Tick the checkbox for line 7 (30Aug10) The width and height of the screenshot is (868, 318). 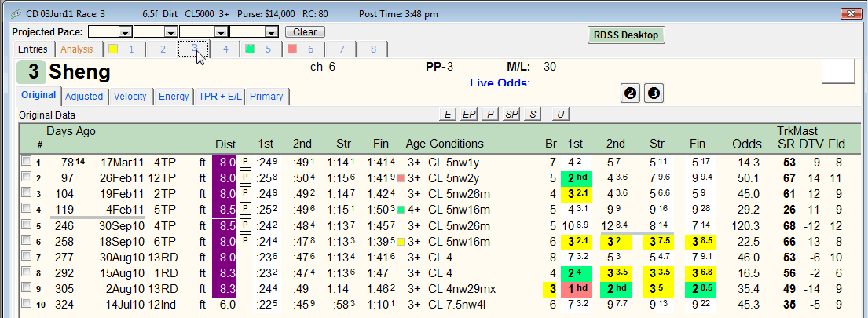click(x=25, y=258)
